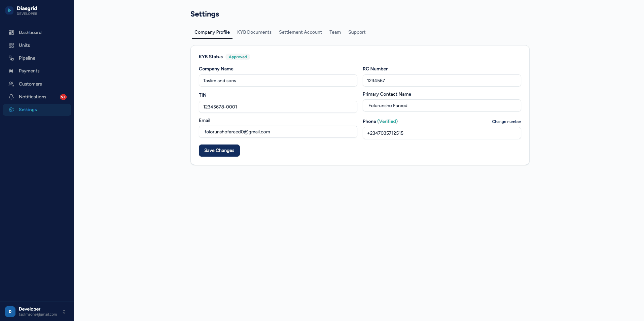
Task: Switch to the Support tab
Action: click(x=357, y=32)
